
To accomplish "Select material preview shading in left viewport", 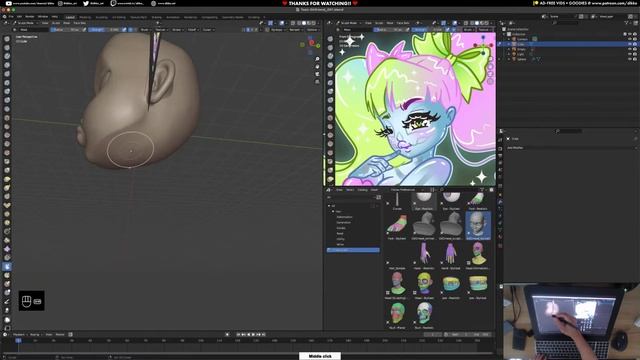I will pyautogui.click(x=309, y=23).
